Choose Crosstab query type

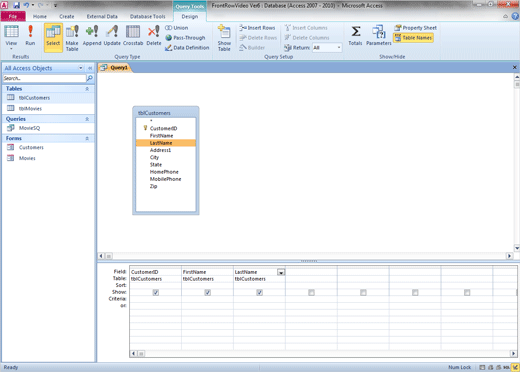[133, 35]
